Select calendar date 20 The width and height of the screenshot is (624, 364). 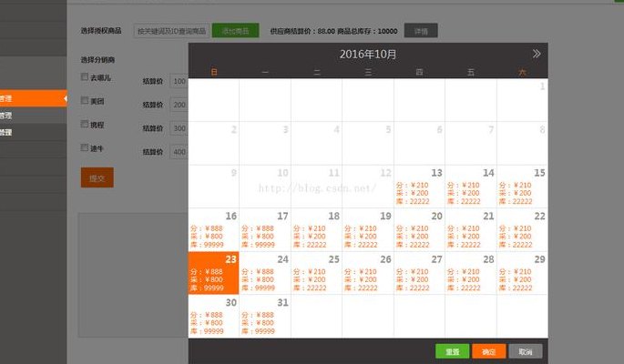click(x=419, y=229)
